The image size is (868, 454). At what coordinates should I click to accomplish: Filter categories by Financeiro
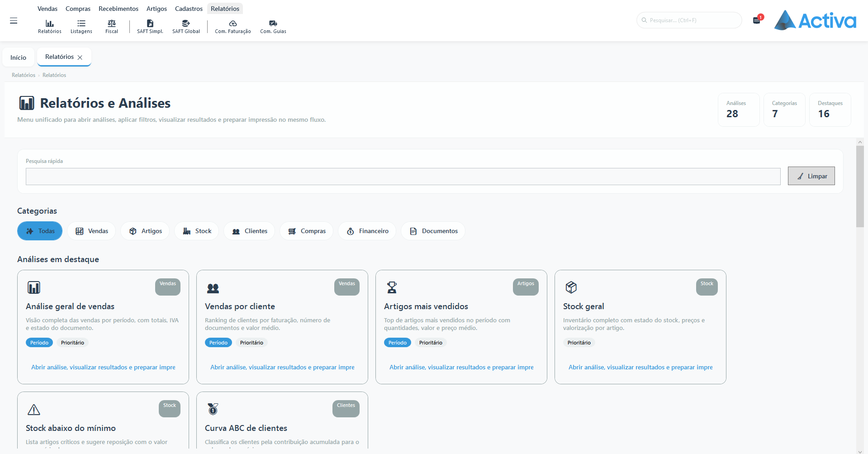(367, 231)
